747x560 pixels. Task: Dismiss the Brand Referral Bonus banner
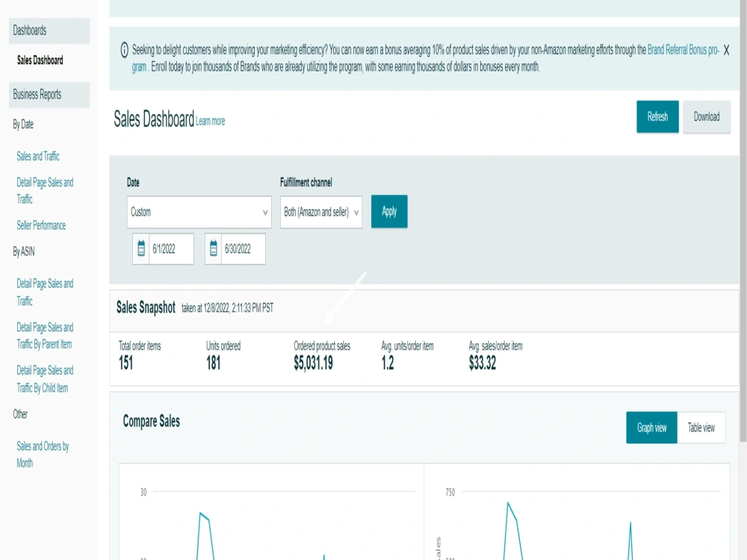726,50
